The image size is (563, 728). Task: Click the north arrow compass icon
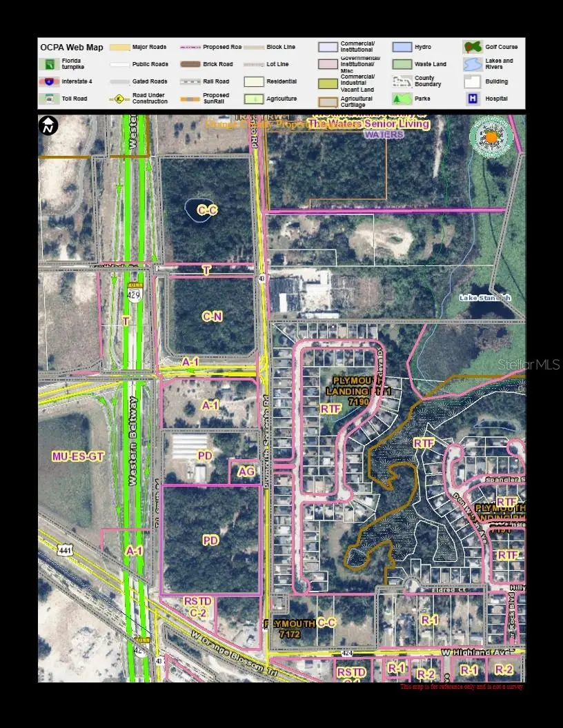[49, 125]
